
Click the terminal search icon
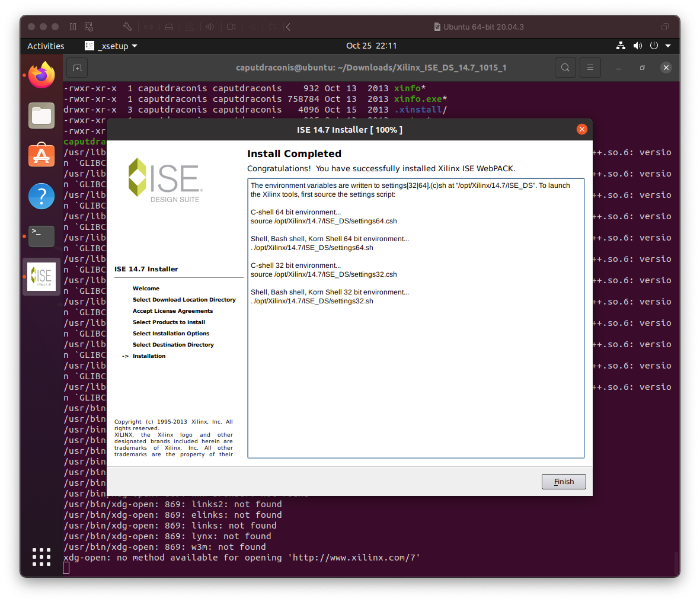point(565,68)
